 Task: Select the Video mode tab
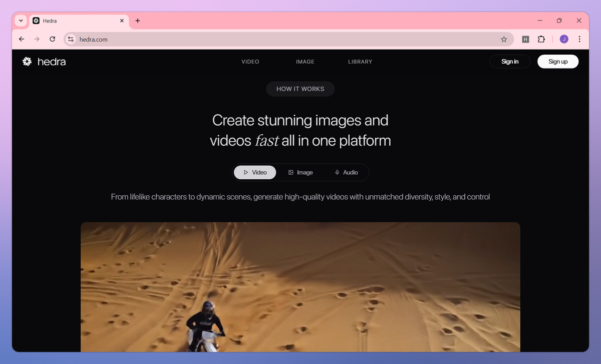(255, 172)
